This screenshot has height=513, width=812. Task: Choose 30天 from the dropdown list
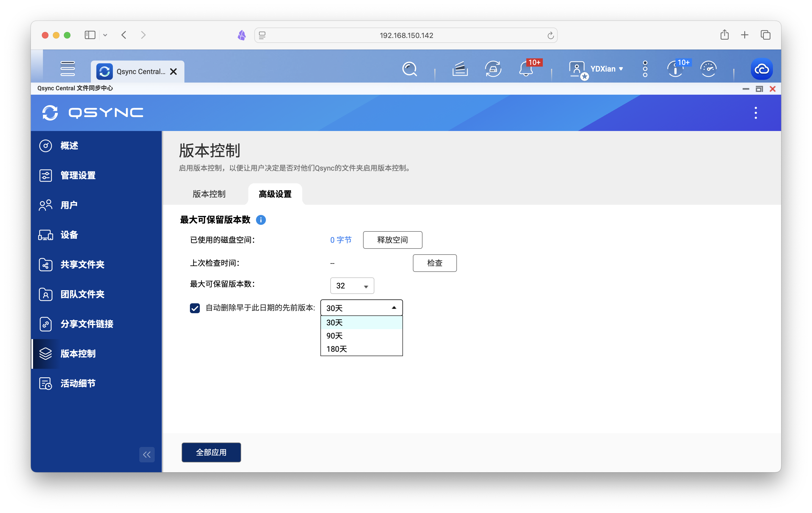(361, 323)
